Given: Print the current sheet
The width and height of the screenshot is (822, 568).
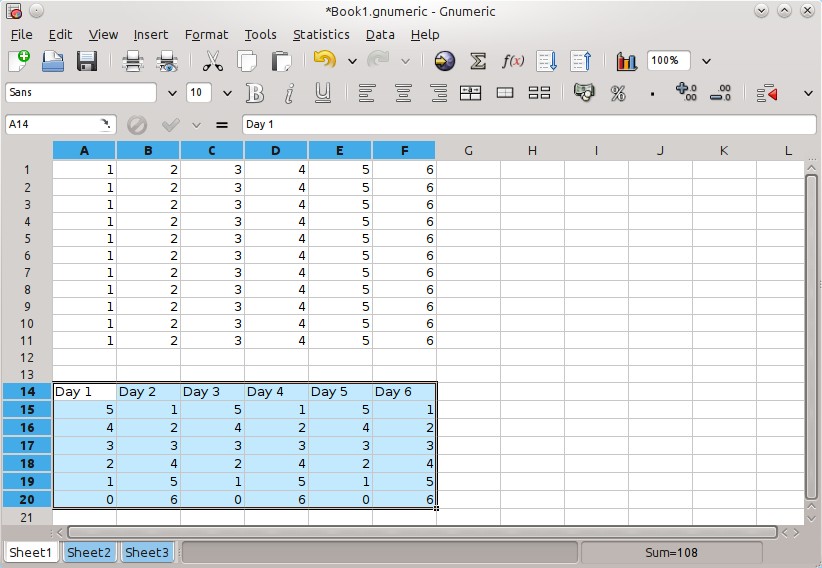Looking at the screenshot, I should (x=133, y=61).
